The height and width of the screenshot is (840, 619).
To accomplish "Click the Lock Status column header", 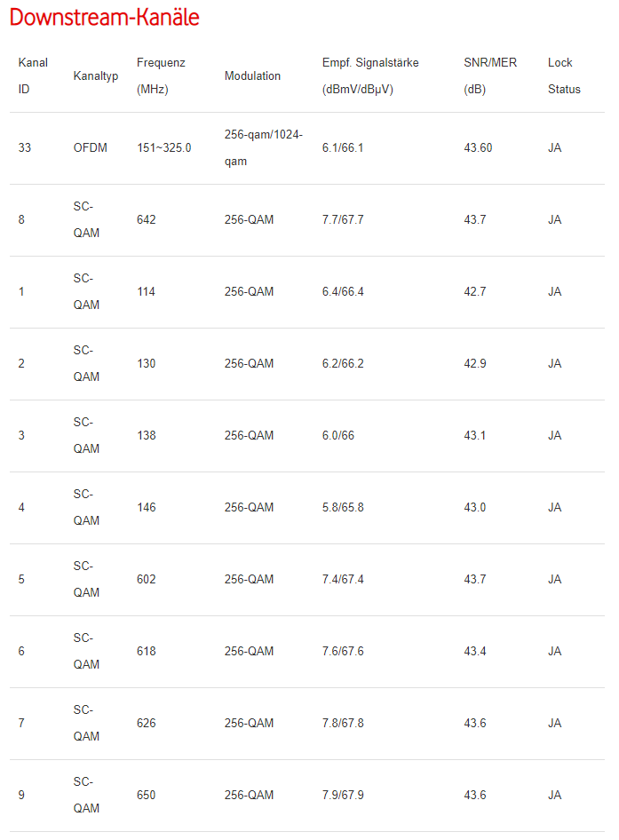I will tap(564, 75).
